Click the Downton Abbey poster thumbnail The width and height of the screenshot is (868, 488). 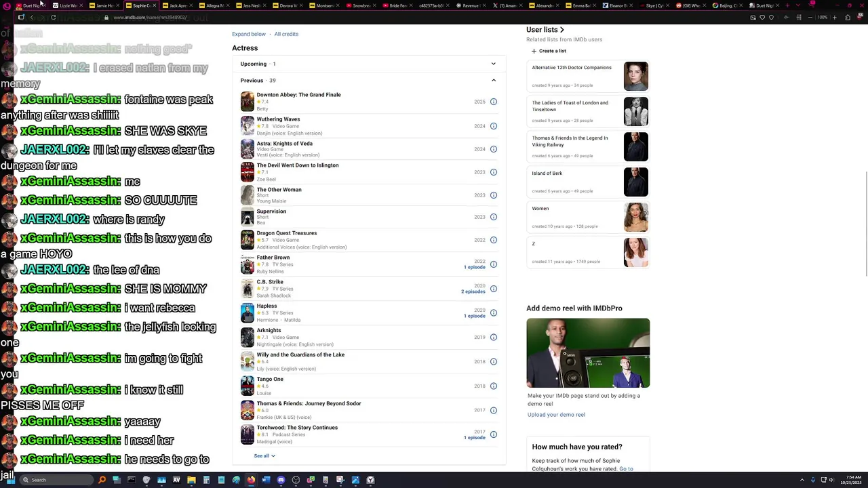point(248,102)
